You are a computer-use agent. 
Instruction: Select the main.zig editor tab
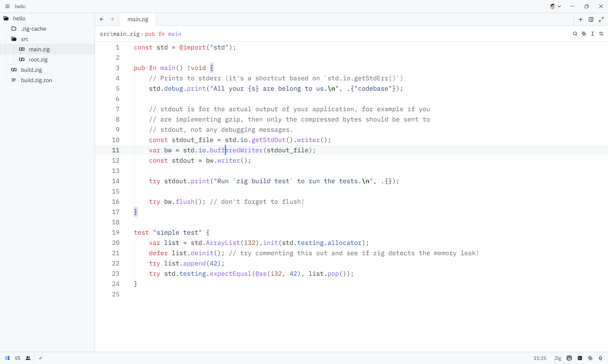coord(138,19)
